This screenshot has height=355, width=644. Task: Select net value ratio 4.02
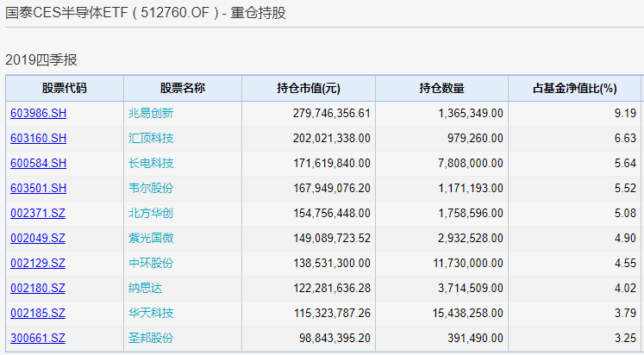(x=625, y=289)
